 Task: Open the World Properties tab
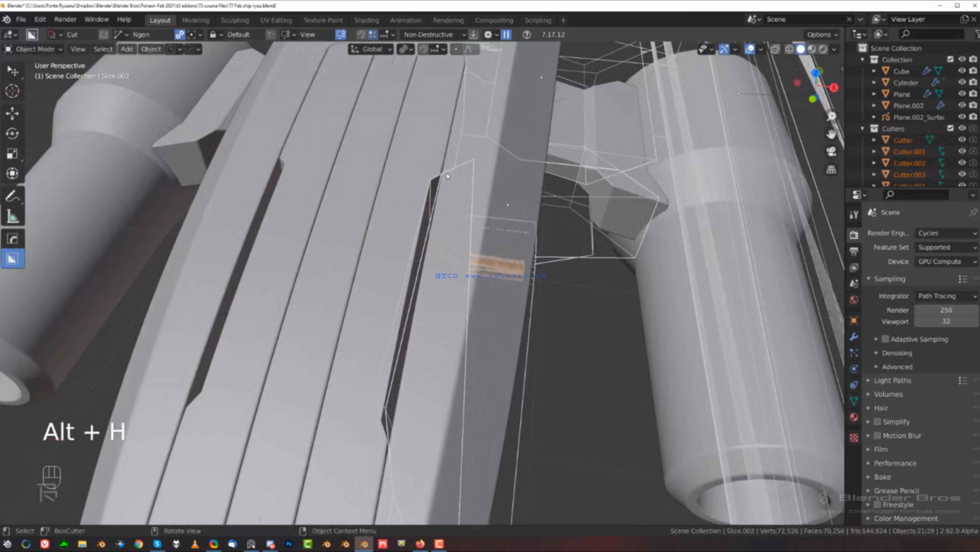(x=854, y=300)
